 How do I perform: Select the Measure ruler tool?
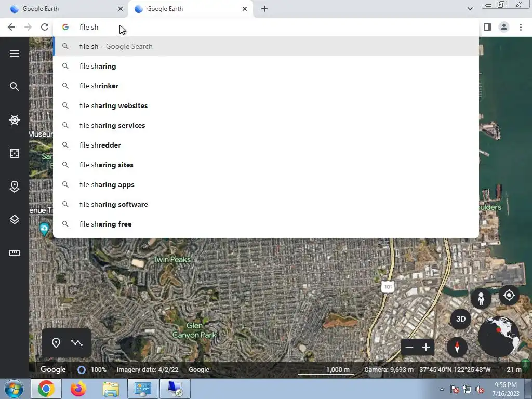click(14, 253)
